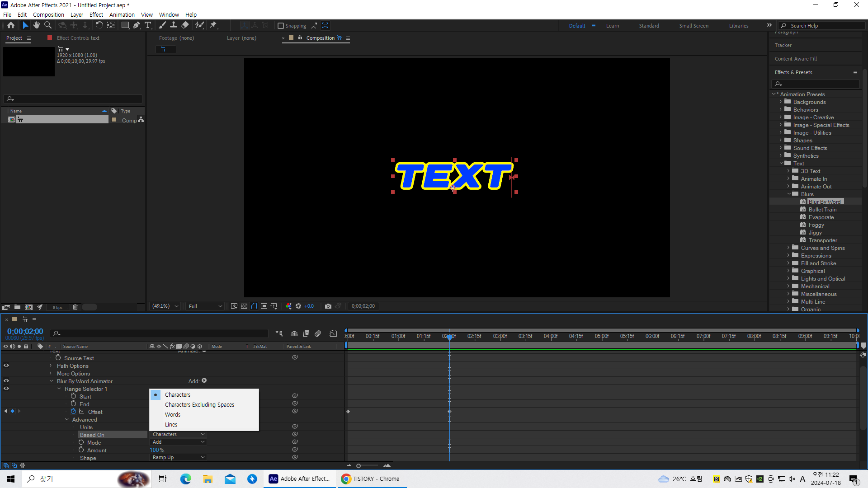Click the Reset Exposure aperture icon
The image size is (868, 488).
pos(298,306)
